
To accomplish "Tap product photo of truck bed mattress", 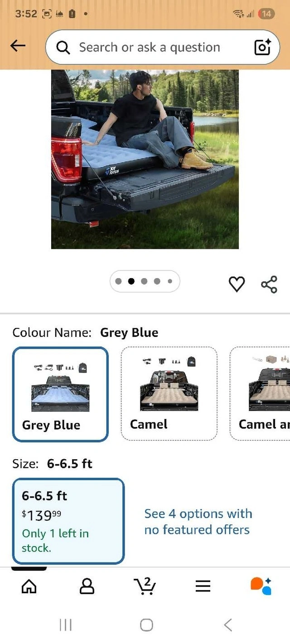I will coord(145,159).
